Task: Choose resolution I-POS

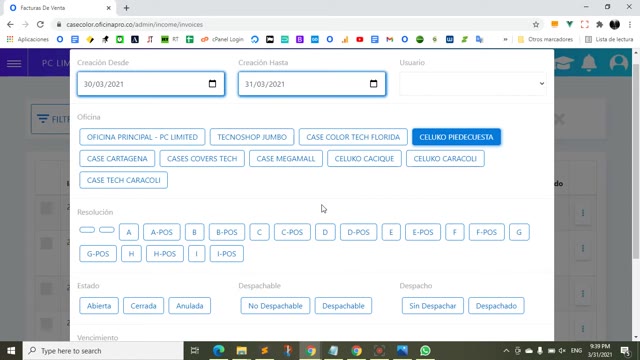Action: coord(227,254)
